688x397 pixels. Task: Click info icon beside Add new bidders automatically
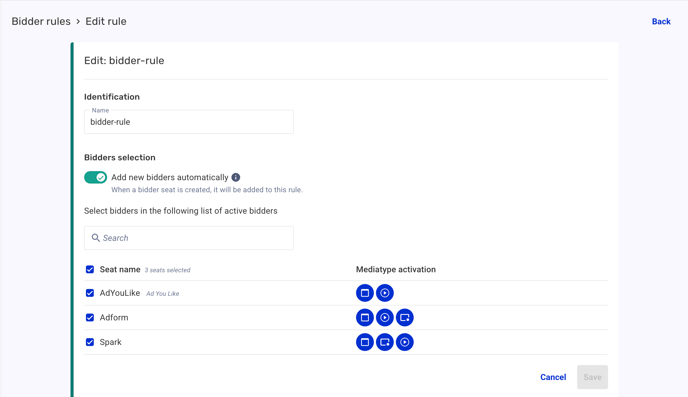pyautogui.click(x=236, y=177)
